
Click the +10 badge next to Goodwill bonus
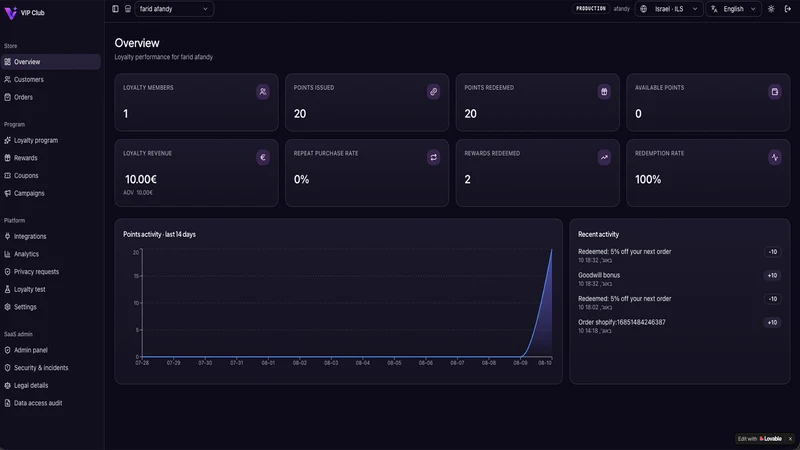772,276
